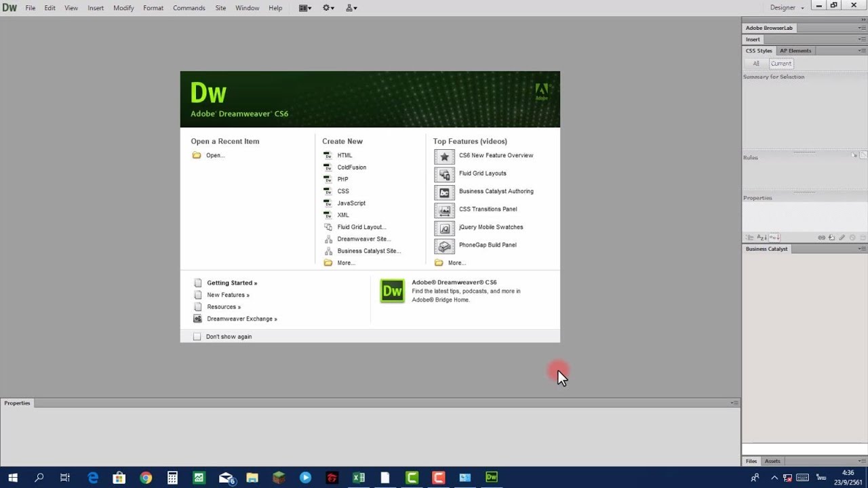Click the Dreamweaver taskbar icon
868x488 pixels.
[492, 477]
